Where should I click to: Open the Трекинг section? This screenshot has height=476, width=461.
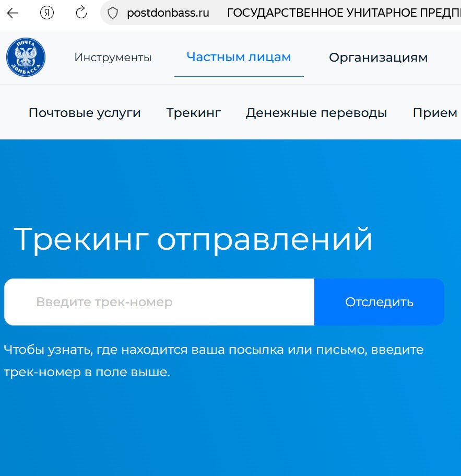click(x=193, y=112)
